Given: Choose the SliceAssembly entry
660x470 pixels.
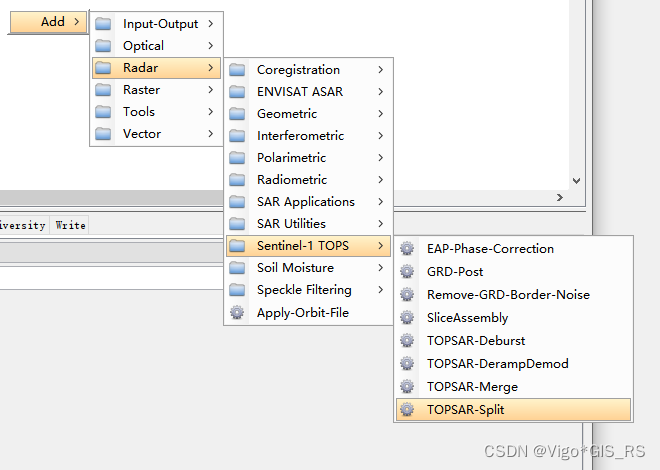Looking at the screenshot, I should point(514,317).
